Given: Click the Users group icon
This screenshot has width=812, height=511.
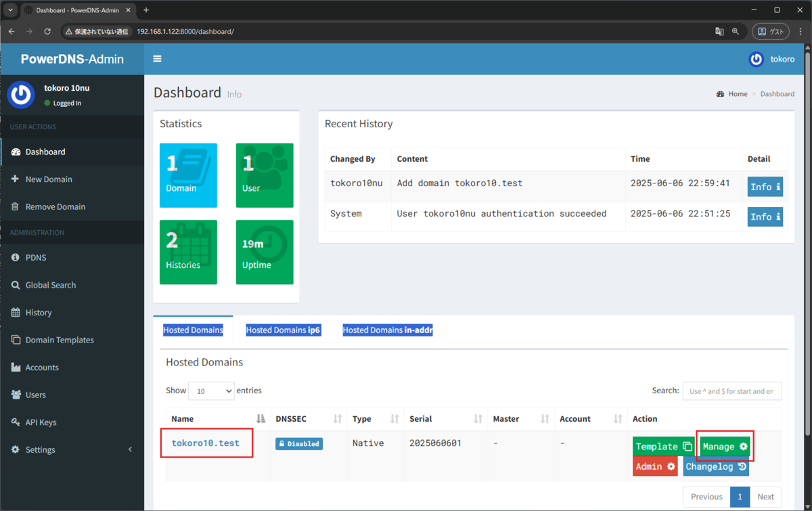Looking at the screenshot, I should tap(16, 395).
